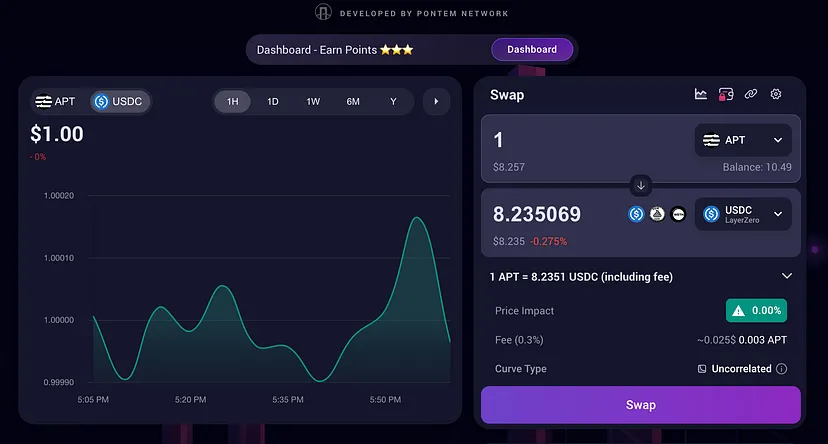Click the -0.275% price difference text
828x444 pixels.
point(549,241)
